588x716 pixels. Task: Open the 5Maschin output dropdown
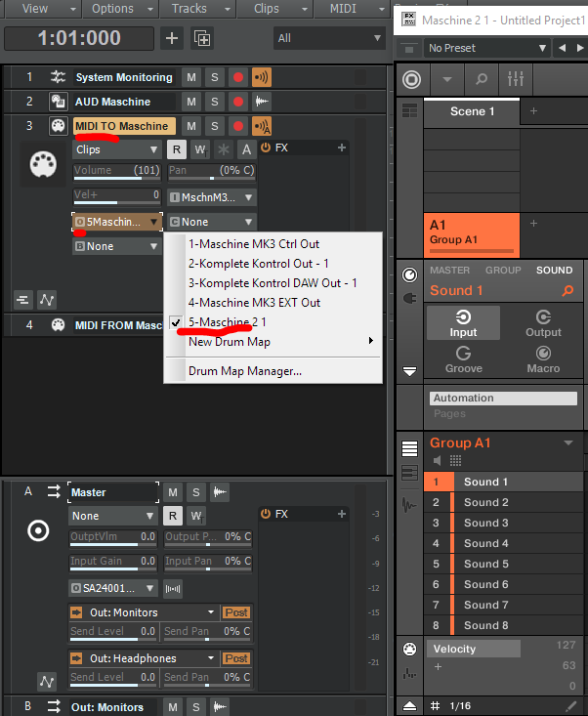[117, 222]
